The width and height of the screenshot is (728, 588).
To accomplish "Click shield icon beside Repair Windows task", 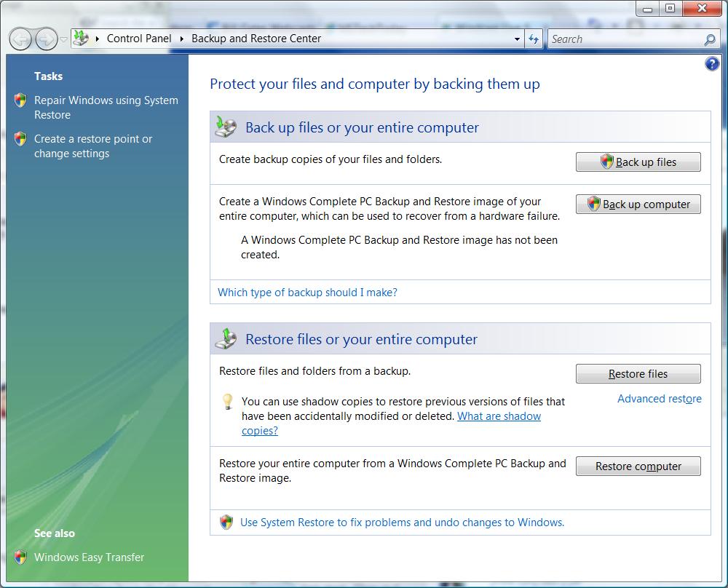I will click(x=20, y=100).
